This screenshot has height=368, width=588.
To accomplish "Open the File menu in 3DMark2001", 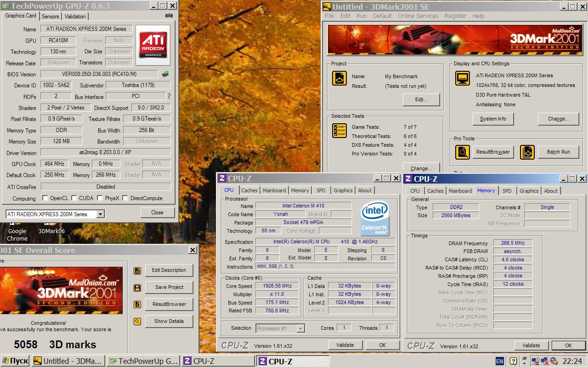I will 329,16.
